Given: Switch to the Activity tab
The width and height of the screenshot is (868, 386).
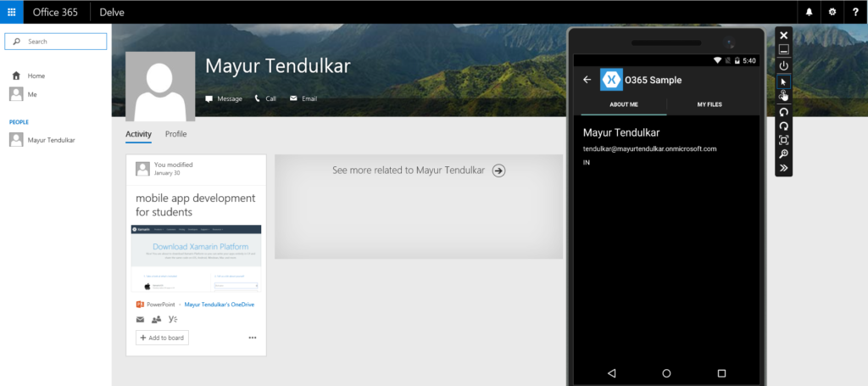Looking at the screenshot, I should (x=138, y=134).
